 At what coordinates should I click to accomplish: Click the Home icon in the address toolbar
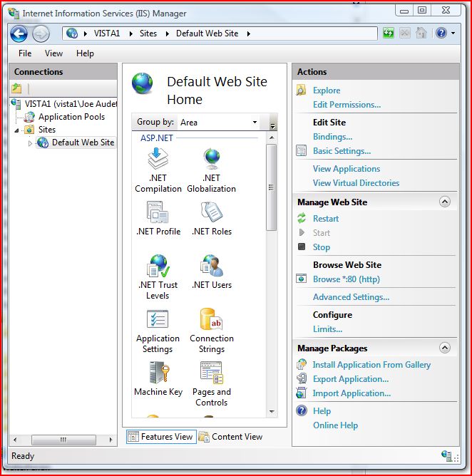[421, 33]
